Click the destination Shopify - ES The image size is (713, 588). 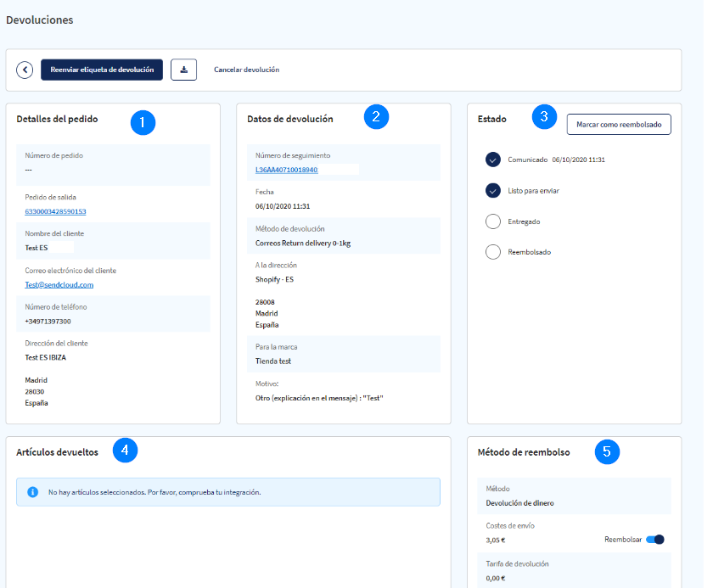coord(275,279)
